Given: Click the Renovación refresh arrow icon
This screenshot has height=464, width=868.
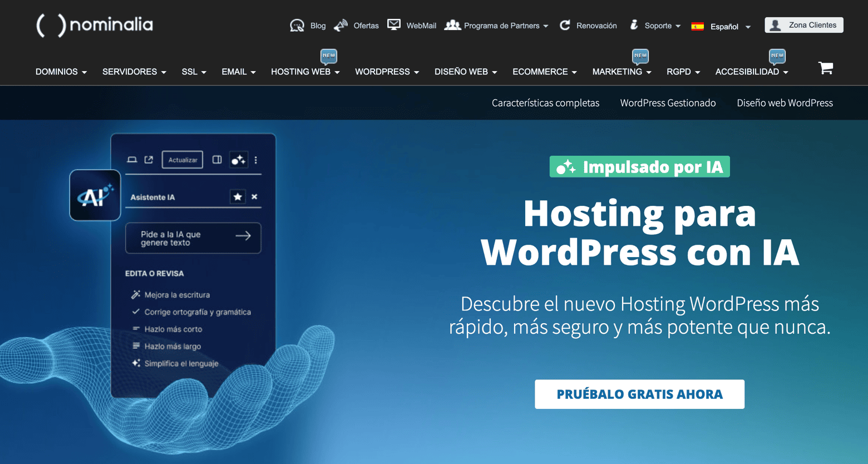Looking at the screenshot, I should pyautogui.click(x=565, y=25).
